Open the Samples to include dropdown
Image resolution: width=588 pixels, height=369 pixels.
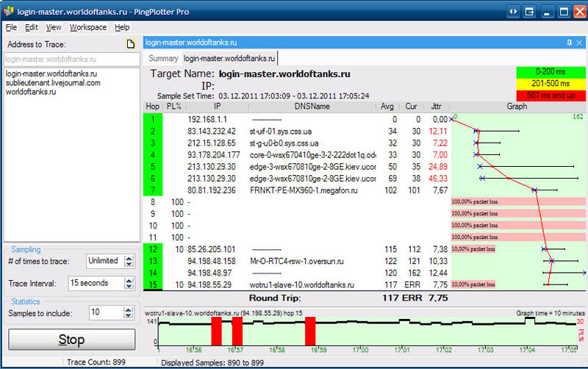click(129, 312)
